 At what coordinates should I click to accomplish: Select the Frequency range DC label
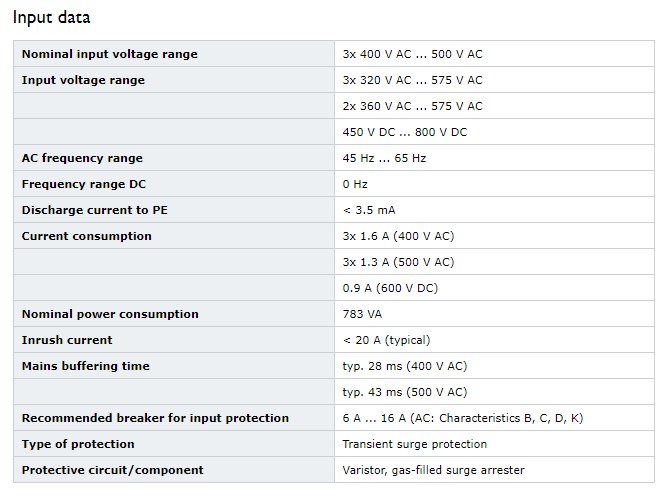tap(84, 184)
